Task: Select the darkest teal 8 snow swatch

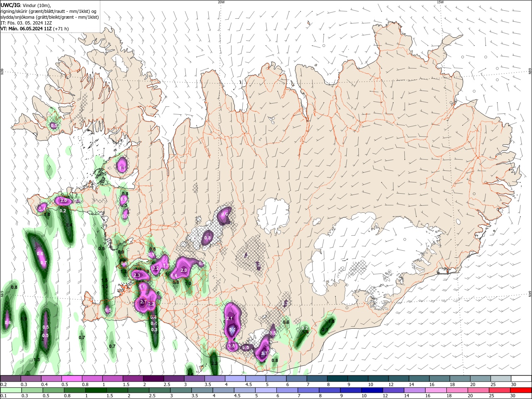Action: coord(337,379)
